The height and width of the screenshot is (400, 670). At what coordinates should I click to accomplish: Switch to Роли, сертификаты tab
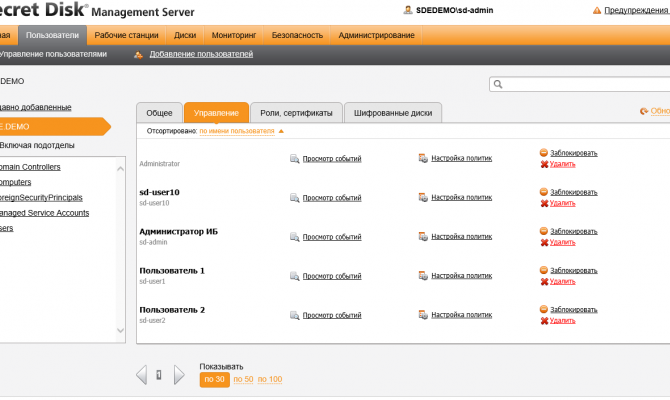coord(297,113)
